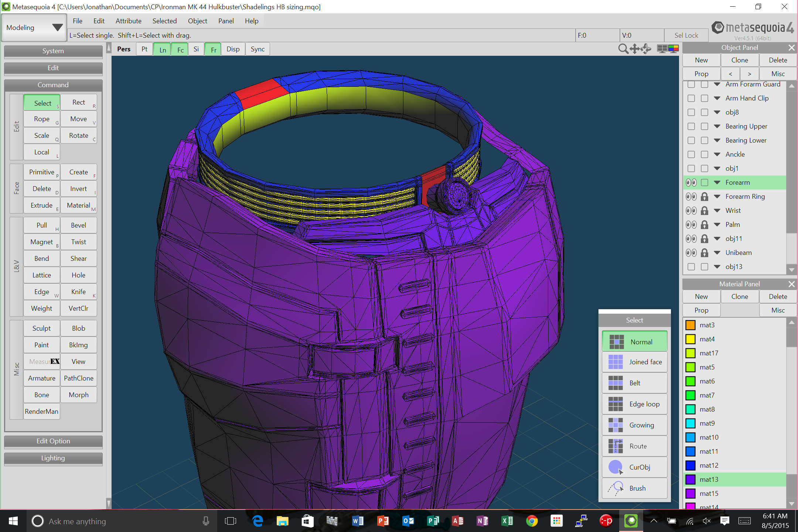The image size is (798, 532).
Task: Select the mat12 blue color swatch
Action: click(690, 465)
